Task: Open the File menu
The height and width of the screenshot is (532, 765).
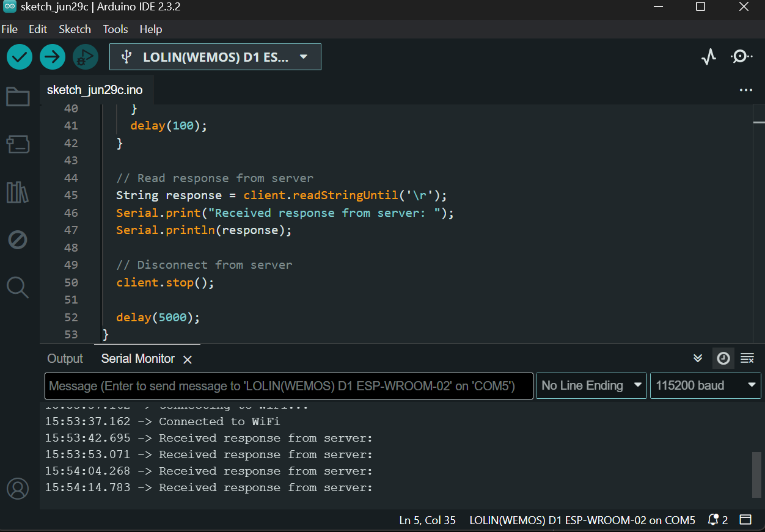Action: (9, 29)
